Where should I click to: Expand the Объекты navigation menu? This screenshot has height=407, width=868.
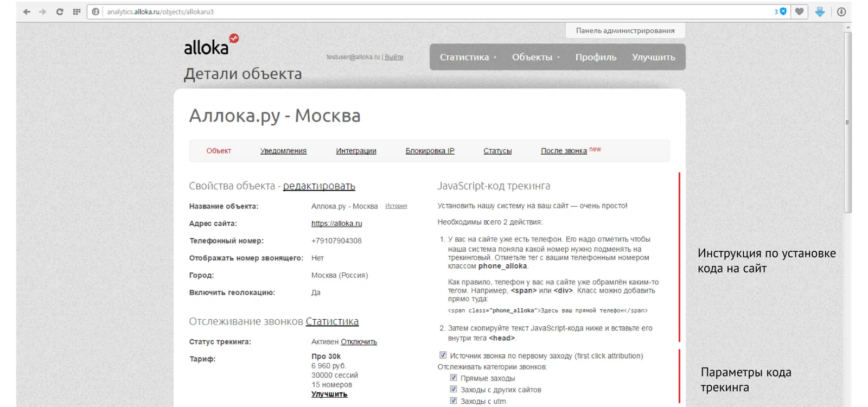[x=535, y=57]
